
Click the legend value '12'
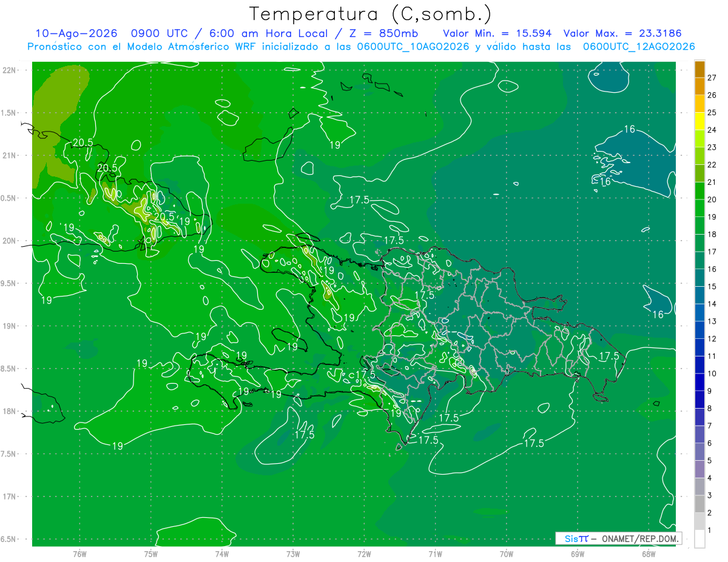point(712,338)
